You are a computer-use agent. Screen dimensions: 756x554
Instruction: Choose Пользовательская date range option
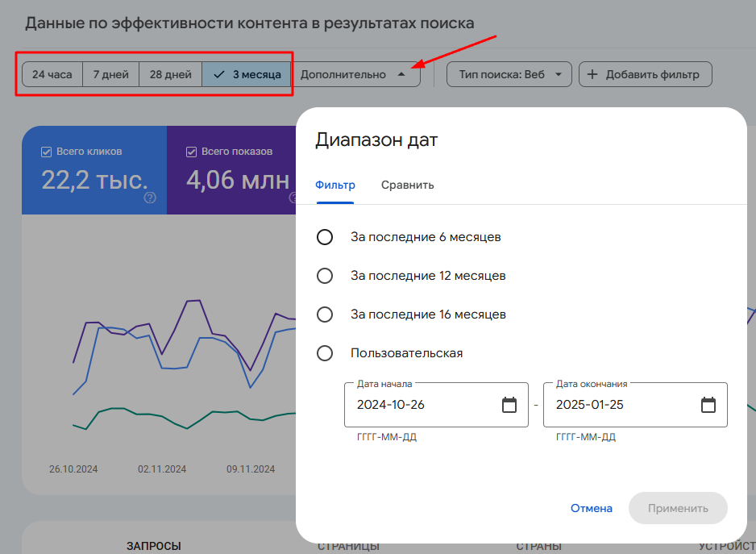(325, 353)
